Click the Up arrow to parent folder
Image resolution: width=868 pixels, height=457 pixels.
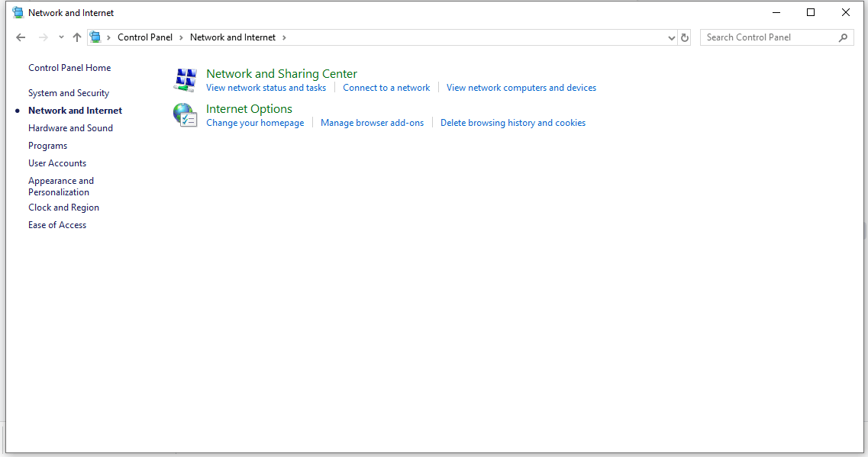click(x=76, y=37)
